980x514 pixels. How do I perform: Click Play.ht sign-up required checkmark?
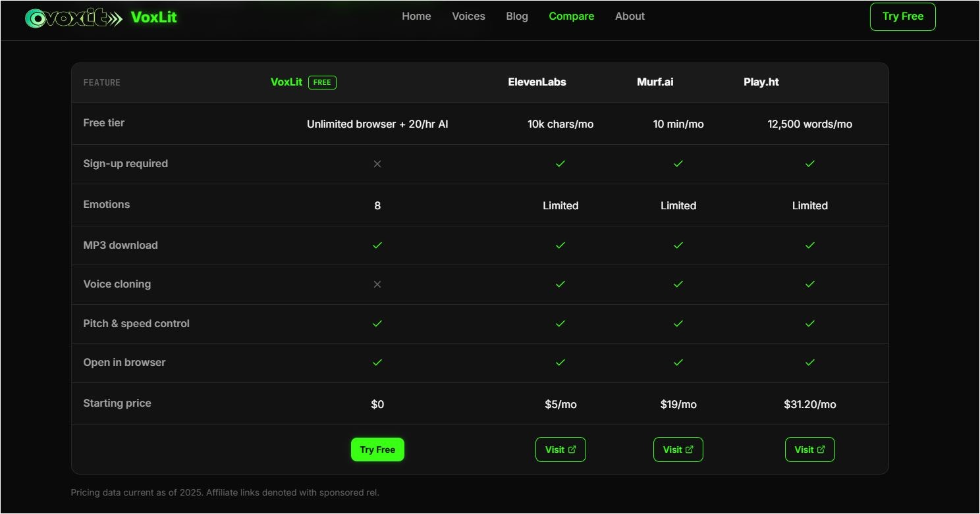pyautogui.click(x=810, y=164)
